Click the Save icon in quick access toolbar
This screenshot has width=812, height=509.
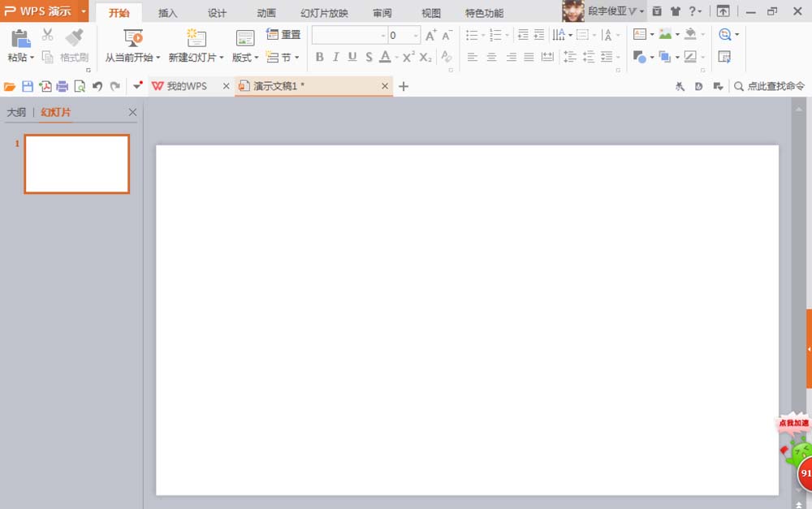(28, 86)
